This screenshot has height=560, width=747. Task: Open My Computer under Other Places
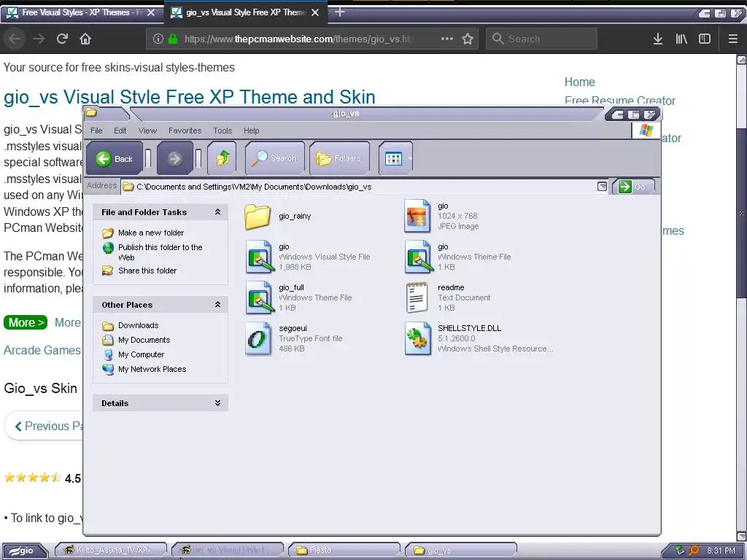[141, 355]
